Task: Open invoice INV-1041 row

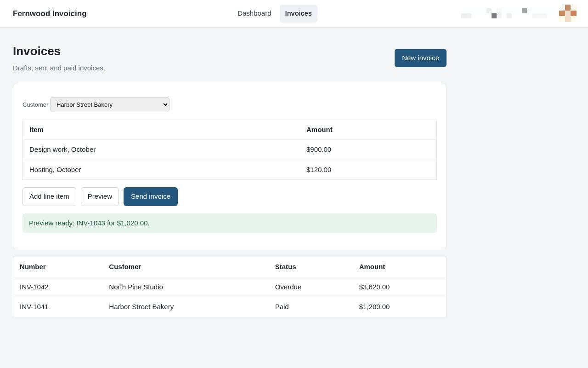Action: [x=230, y=307]
